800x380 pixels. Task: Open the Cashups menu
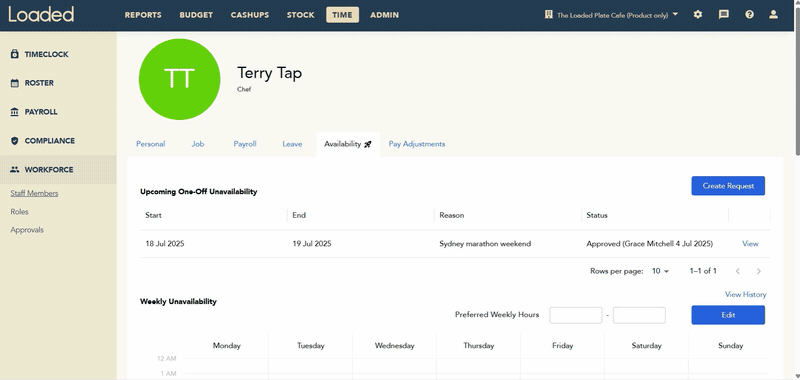click(x=249, y=15)
